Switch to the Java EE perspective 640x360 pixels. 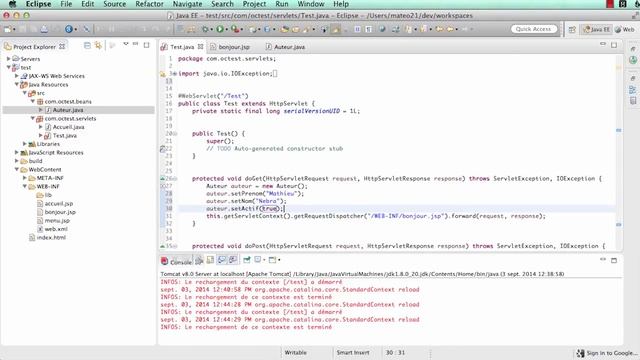(x=596, y=29)
